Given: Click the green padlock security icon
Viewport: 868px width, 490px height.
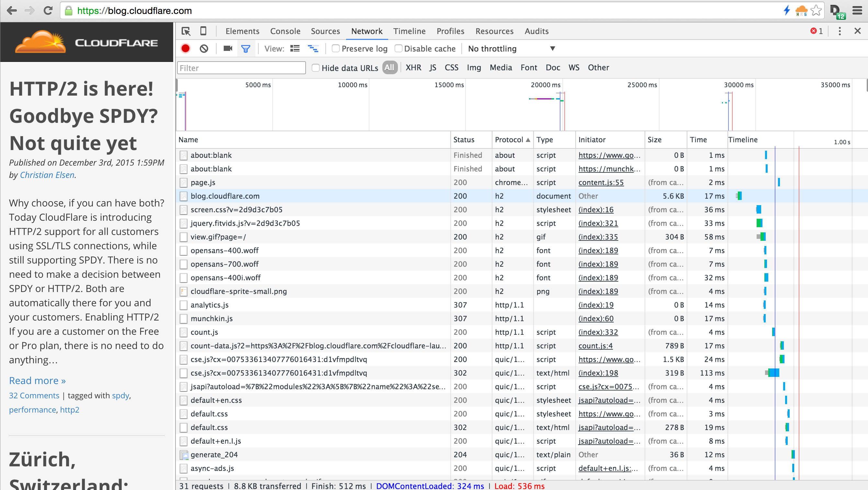Looking at the screenshot, I should coord(69,11).
